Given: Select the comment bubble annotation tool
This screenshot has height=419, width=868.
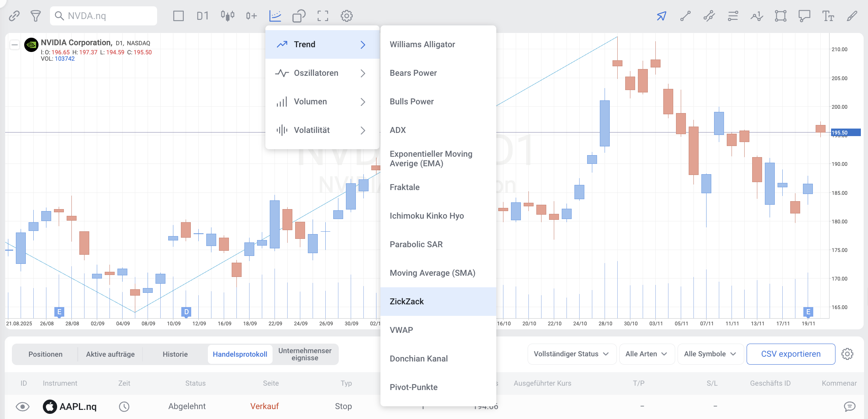Looking at the screenshot, I should pos(805,16).
